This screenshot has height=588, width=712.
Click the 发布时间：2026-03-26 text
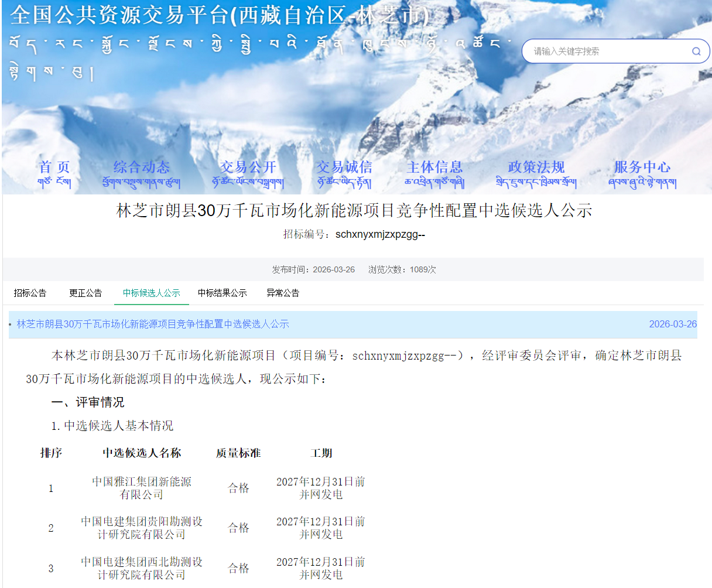(313, 269)
